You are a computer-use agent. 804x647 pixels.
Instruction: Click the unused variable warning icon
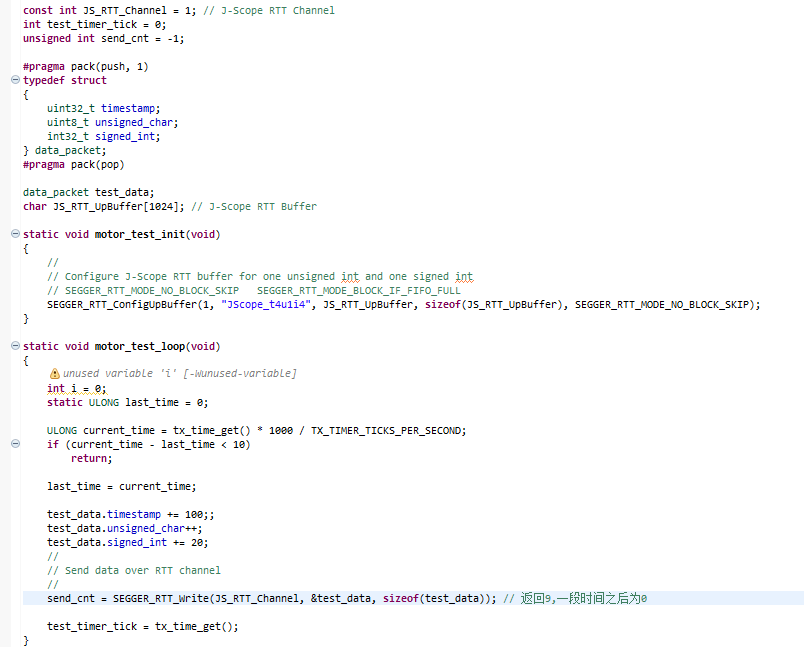55,373
